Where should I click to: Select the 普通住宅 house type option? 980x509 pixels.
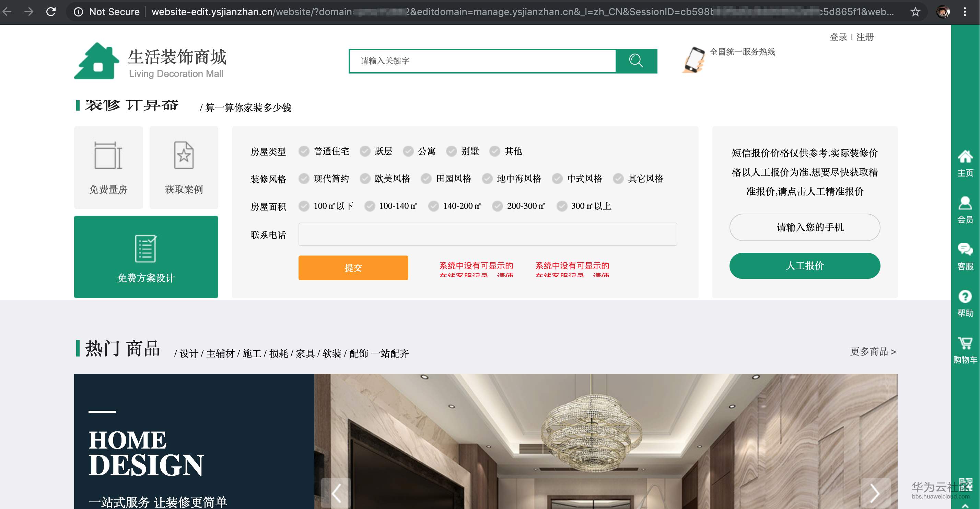point(304,151)
